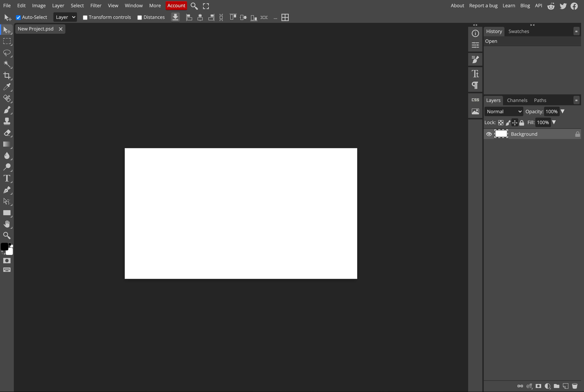The width and height of the screenshot is (584, 392).
Task: Collapse the side icon column arrows
Action: pos(475,25)
